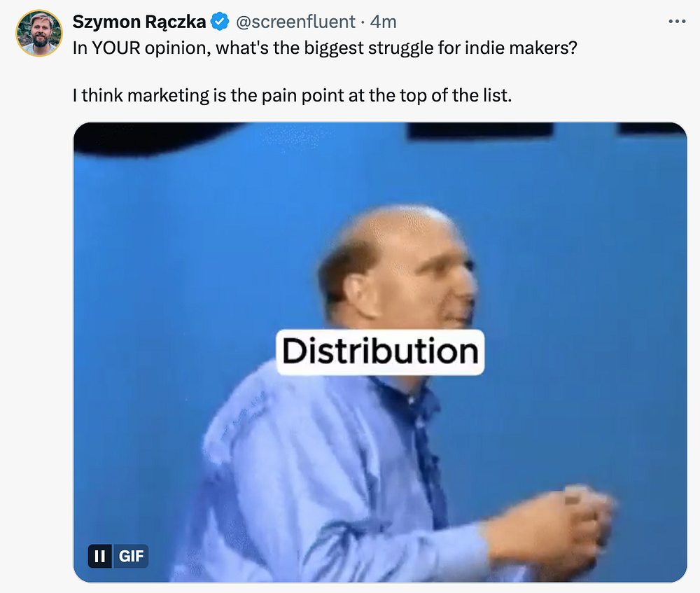Click the man's head in the GIF
Screen dimensions: 700x593
[x=398, y=268]
